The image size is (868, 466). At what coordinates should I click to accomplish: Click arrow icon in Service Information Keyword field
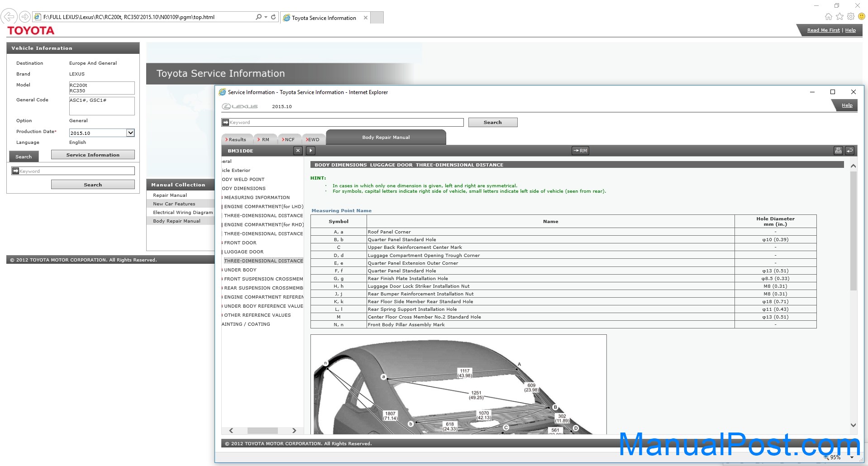(x=225, y=122)
